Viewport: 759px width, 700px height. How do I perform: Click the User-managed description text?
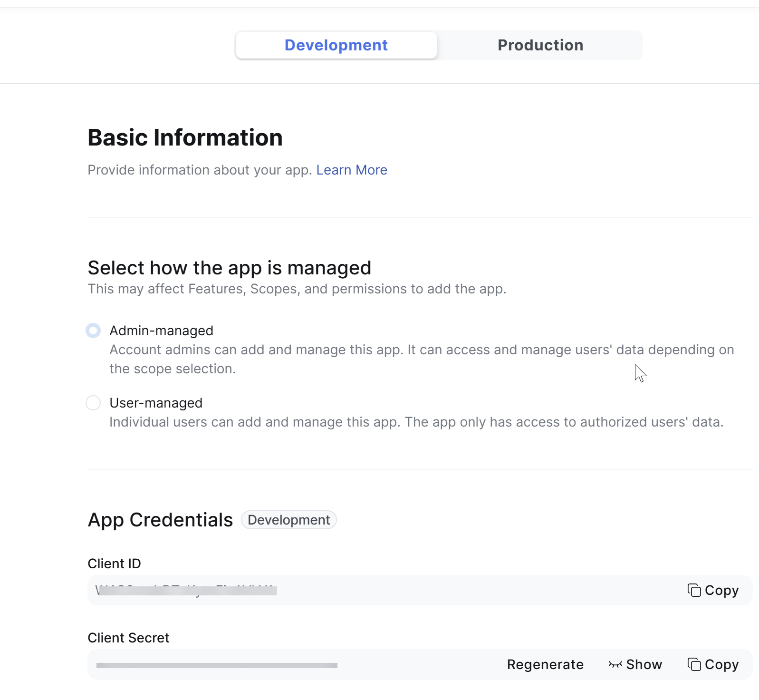pos(416,422)
